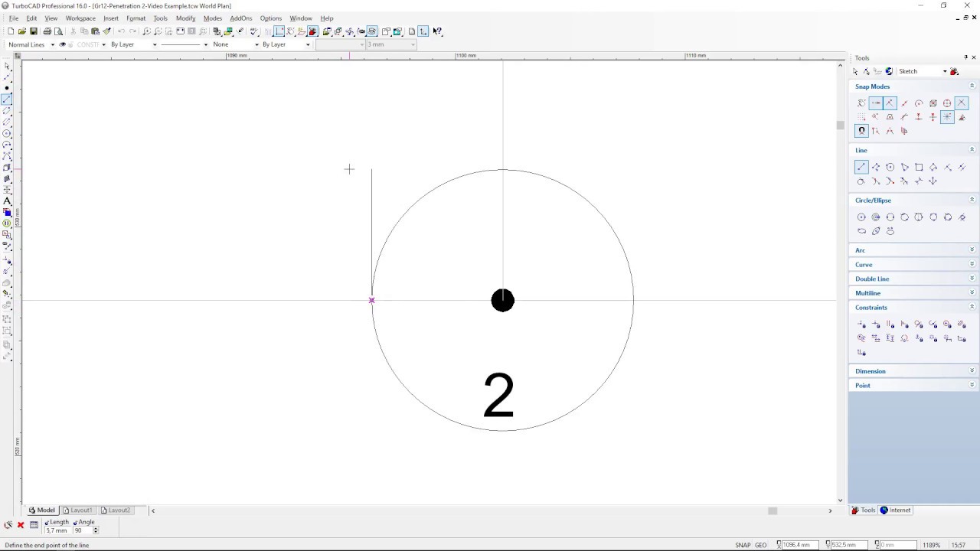Image resolution: width=980 pixels, height=551 pixels.
Task: Select the Polygon tool in Line panel
Action: point(890,167)
